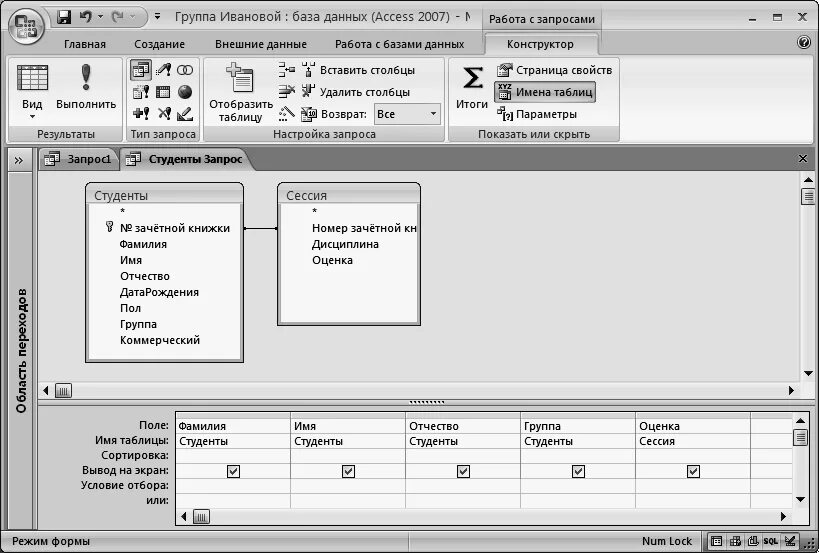This screenshot has height=553, width=819.
Task: Click the Поле cell containing Группа
Action: (578, 426)
